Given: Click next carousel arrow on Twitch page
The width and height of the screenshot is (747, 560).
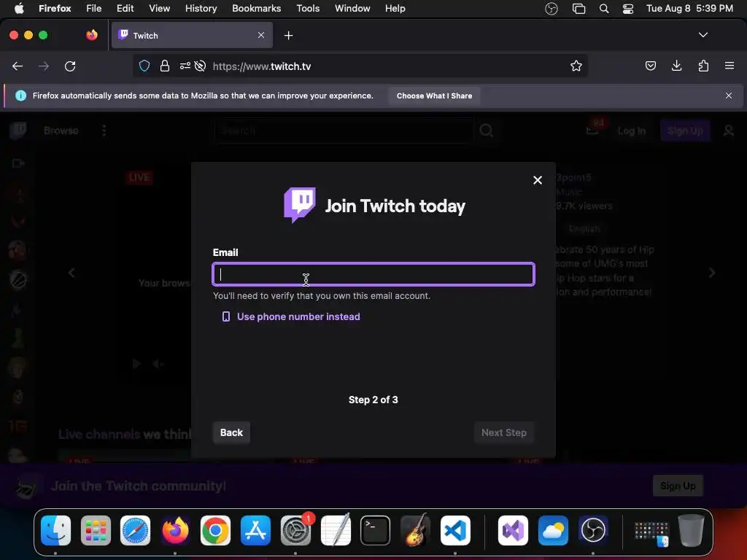Looking at the screenshot, I should [x=712, y=273].
